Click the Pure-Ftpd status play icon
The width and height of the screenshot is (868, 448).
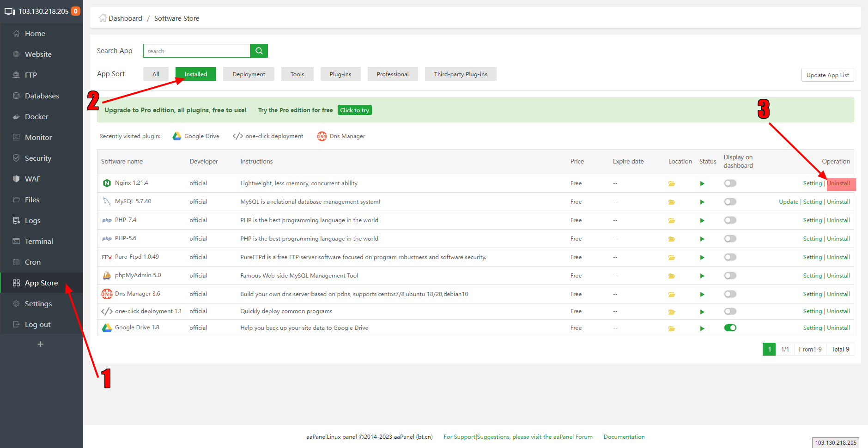coord(702,257)
